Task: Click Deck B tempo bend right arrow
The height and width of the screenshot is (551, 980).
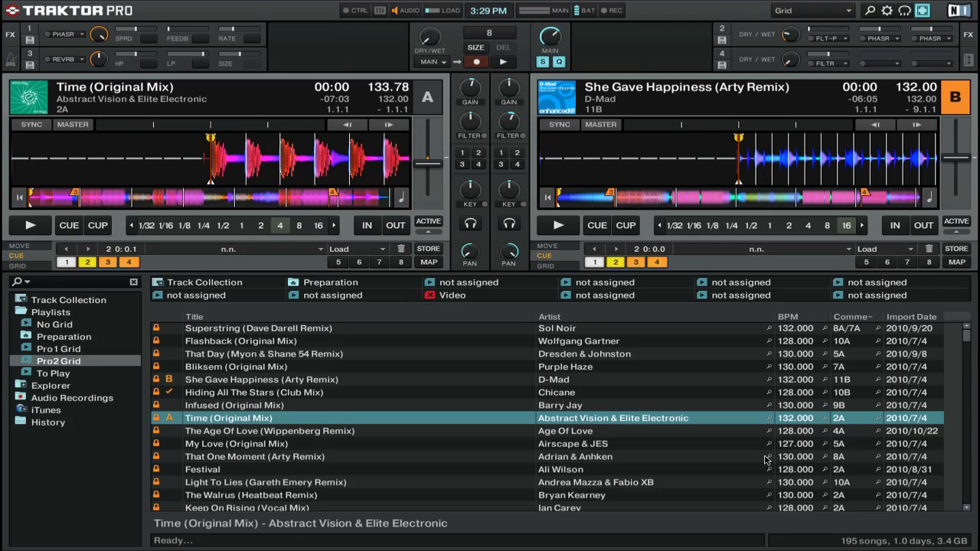Action: click(917, 125)
